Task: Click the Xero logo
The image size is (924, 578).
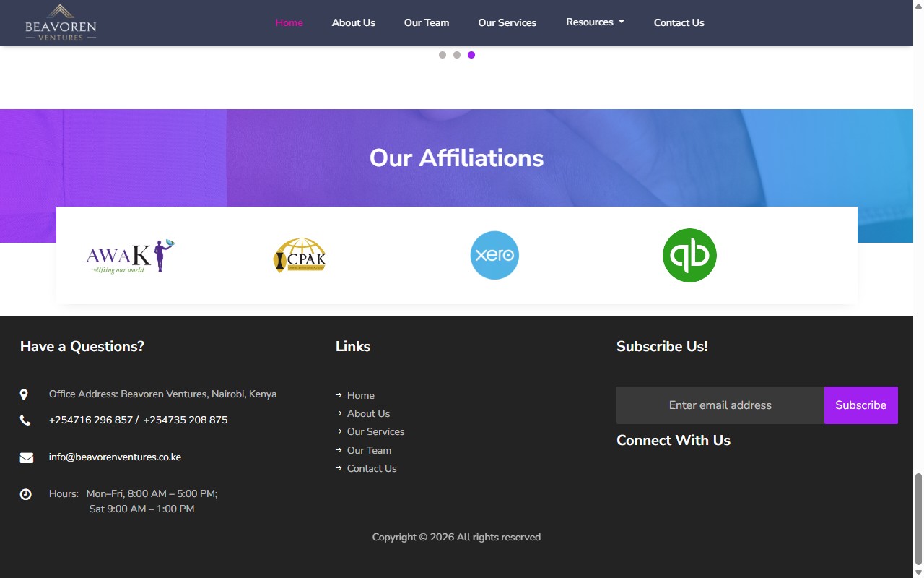Action: pos(494,255)
